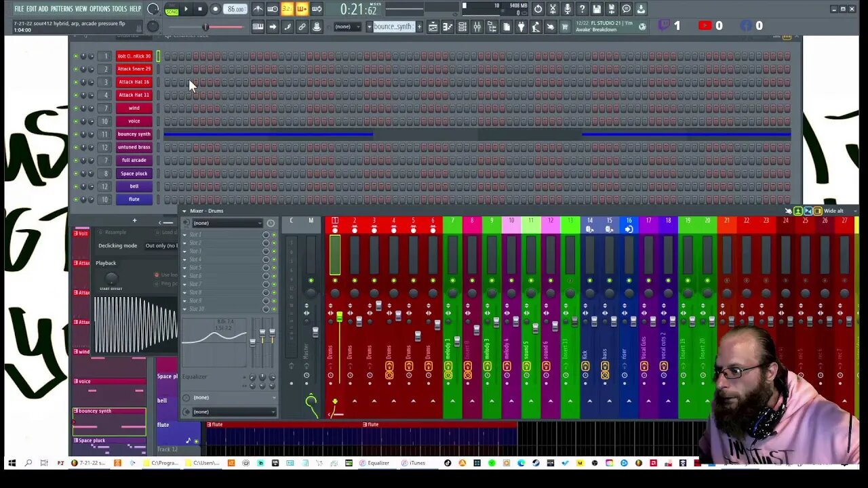Toggle the blend recording overdub icon
Screen dimensions: 868x488
302,9
